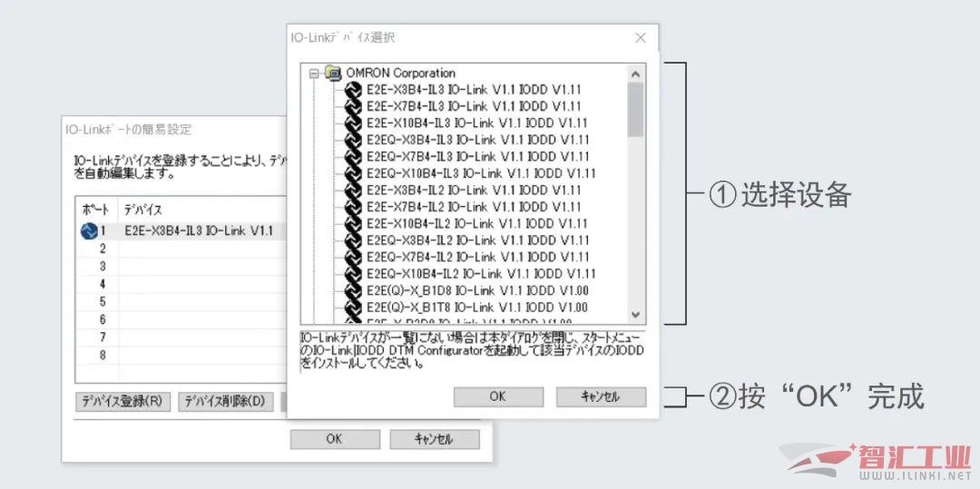Screen dimensions: 980x489
Task: Click the ポート column header
Action: pyautogui.click(x=96, y=210)
